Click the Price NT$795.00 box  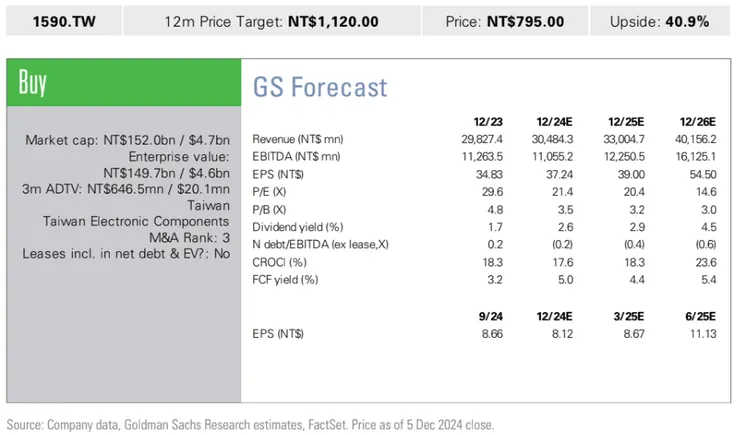505,21
